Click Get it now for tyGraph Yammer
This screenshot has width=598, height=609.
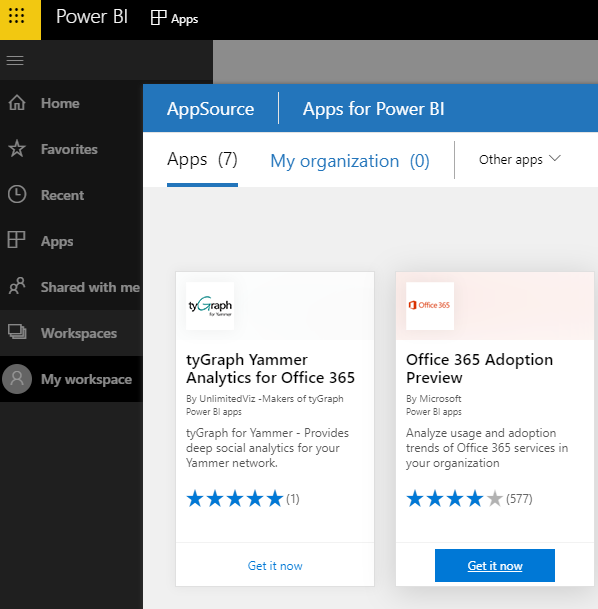click(x=275, y=566)
